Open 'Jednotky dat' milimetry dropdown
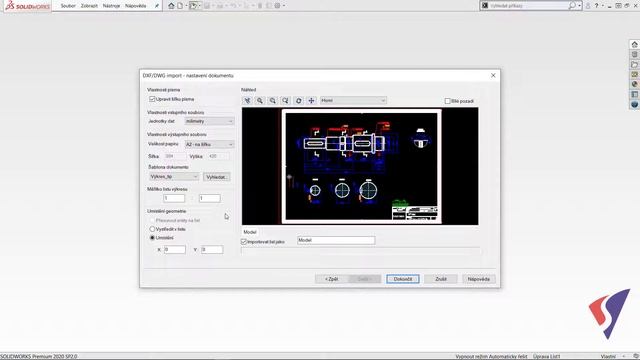 pos(209,121)
